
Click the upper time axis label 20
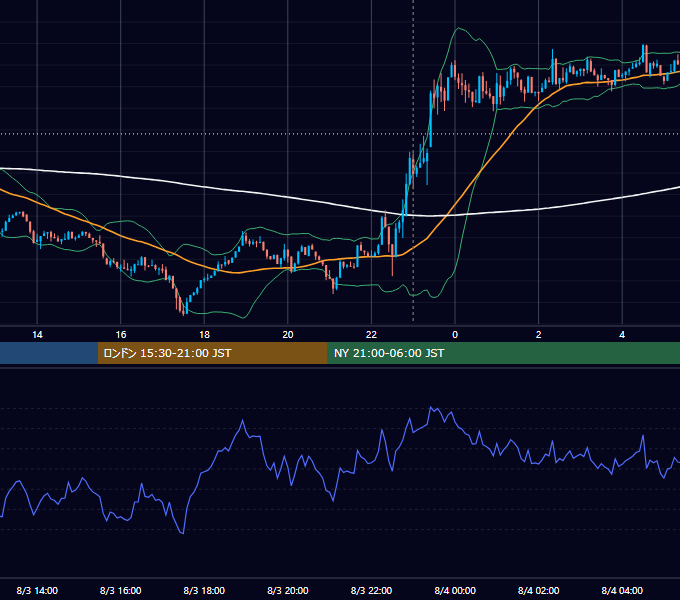pos(288,335)
